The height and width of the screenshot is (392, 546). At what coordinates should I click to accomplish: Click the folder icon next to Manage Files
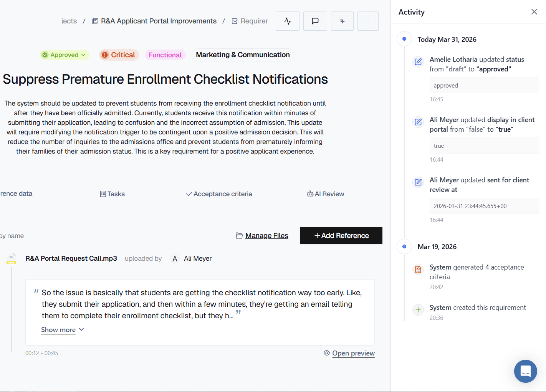(x=239, y=235)
